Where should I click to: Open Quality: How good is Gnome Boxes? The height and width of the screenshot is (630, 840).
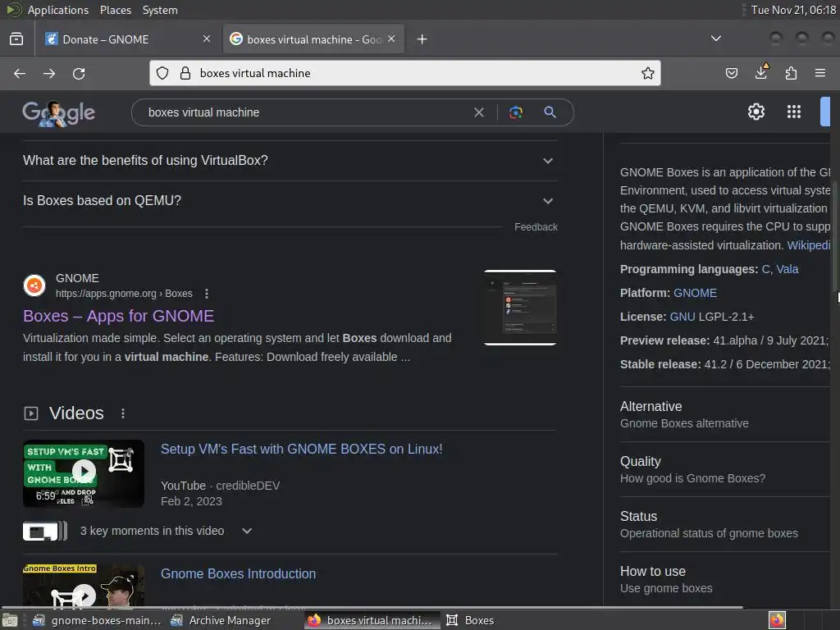pyautogui.click(x=724, y=470)
